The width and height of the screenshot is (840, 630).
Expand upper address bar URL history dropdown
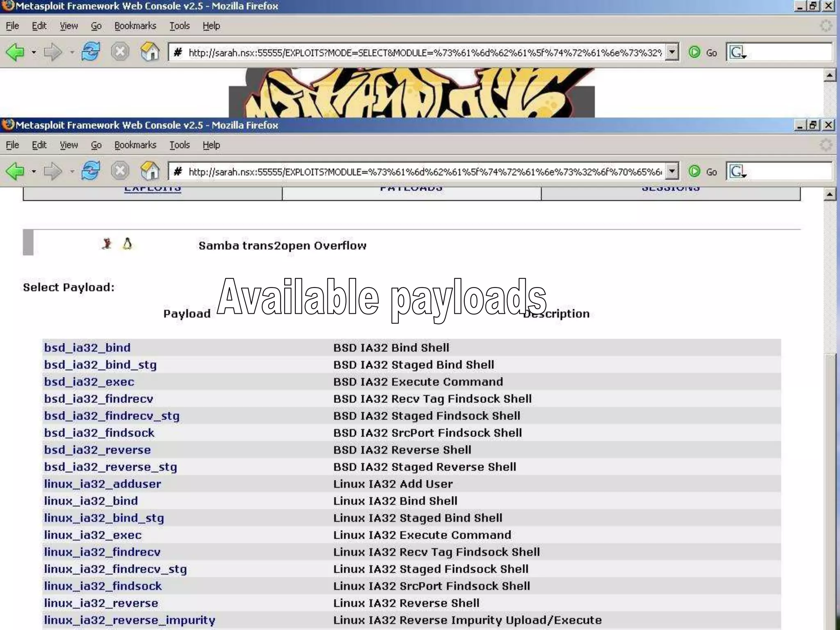coord(671,52)
